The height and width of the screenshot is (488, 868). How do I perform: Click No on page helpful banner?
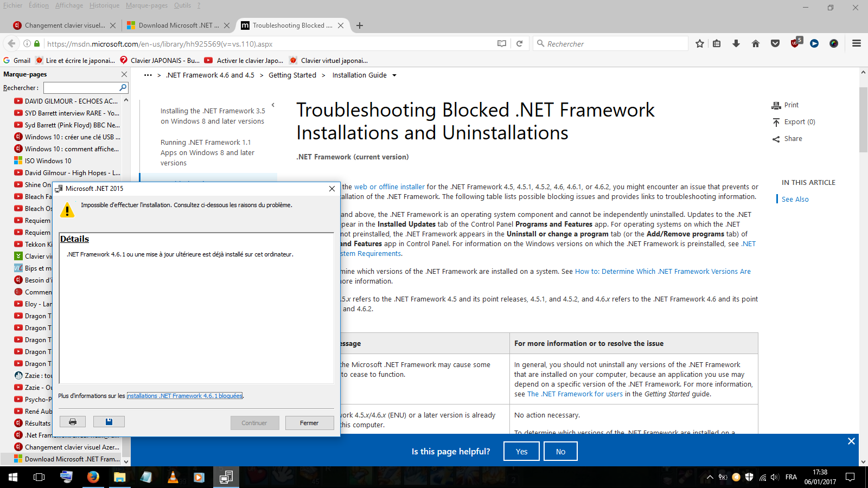pyautogui.click(x=560, y=451)
